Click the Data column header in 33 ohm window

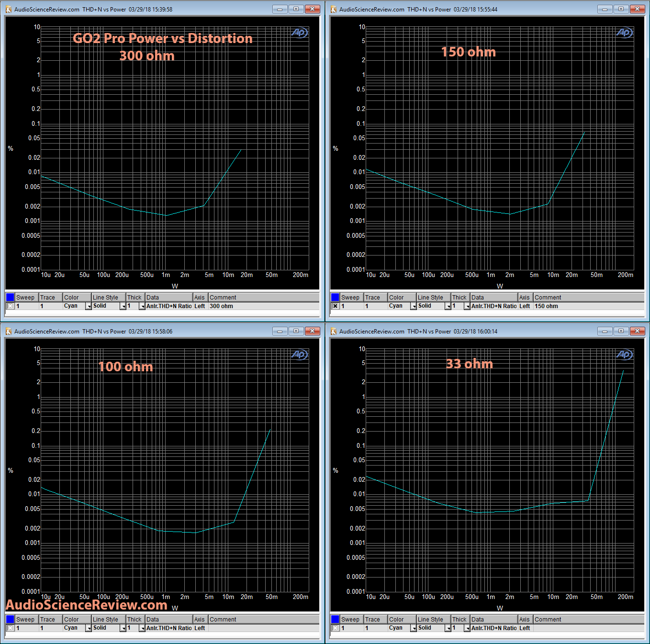click(494, 620)
